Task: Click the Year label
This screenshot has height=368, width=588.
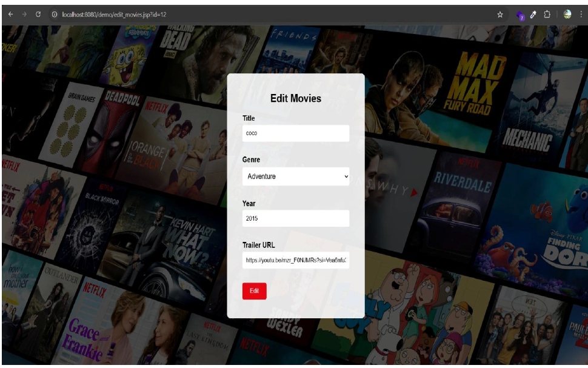Action: 249,203
